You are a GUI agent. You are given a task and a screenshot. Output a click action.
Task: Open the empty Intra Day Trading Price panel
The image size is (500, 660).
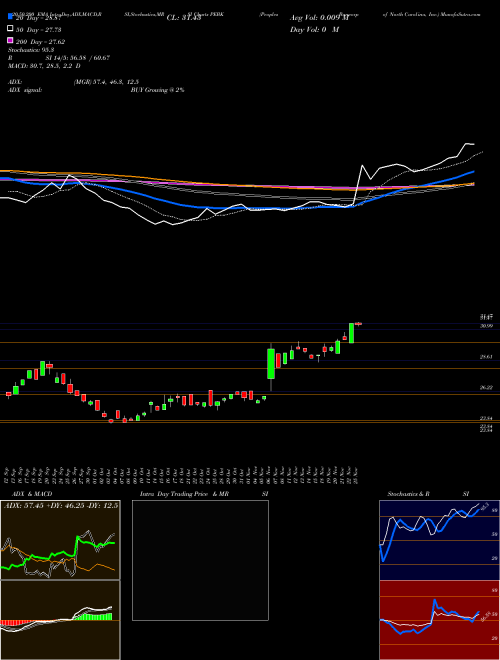[200, 560]
